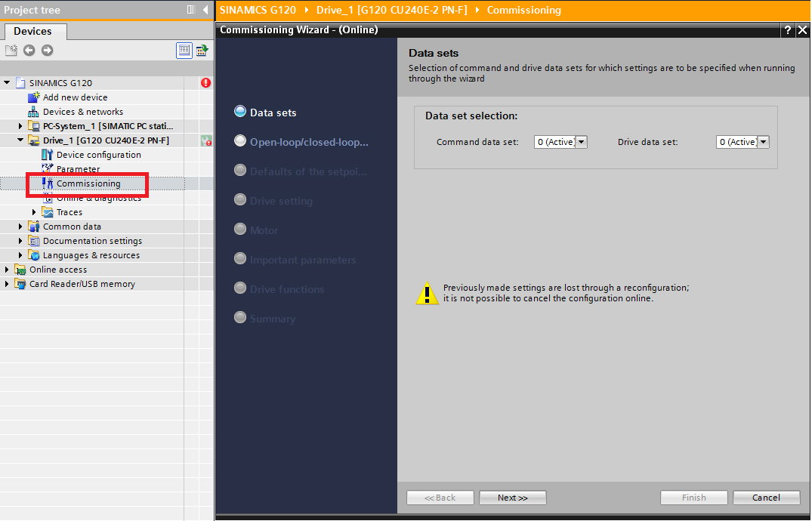Open Device configuration tree item

coord(98,154)
